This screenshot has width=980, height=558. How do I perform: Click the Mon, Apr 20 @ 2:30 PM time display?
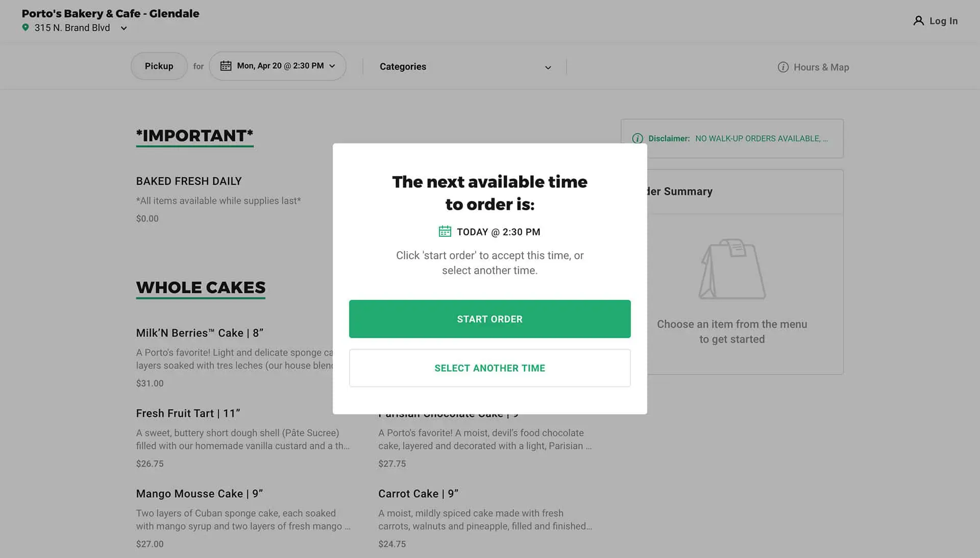click(x=280, y=65)
